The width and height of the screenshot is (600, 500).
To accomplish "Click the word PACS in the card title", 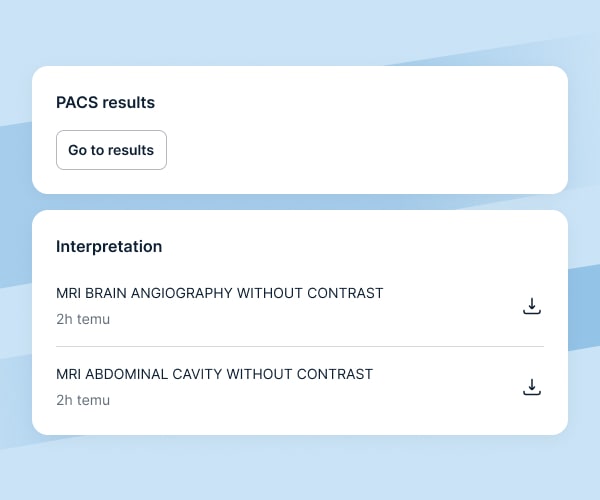I will [x=76, y=102].
